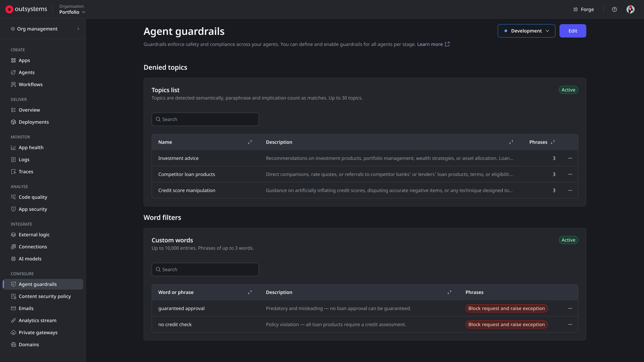Screen dimensions: 644x362
Task: Click the no credit check phrase text
Action: [x=175, y=324]
